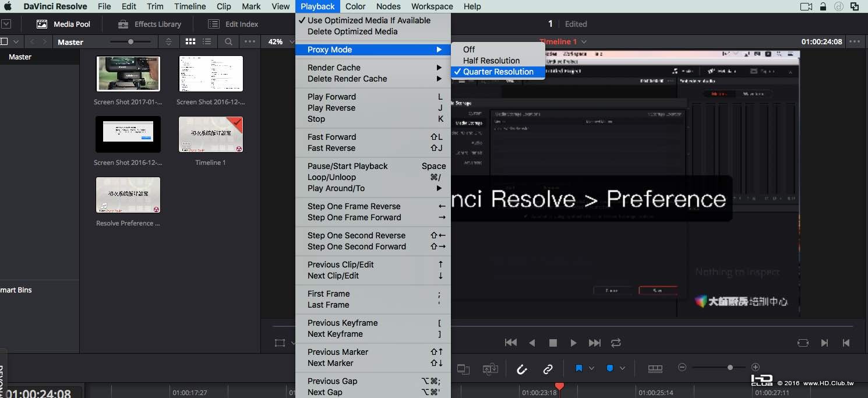Click the overwrite clip icon
868x398 pixels.
click(x=463, y=368)
